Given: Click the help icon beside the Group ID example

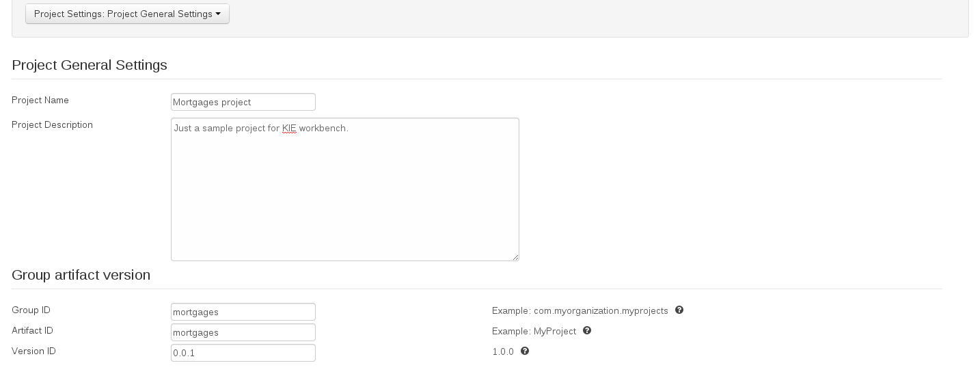Looking at the screenshot, I should pyautogui.click(x=679, y=310).
